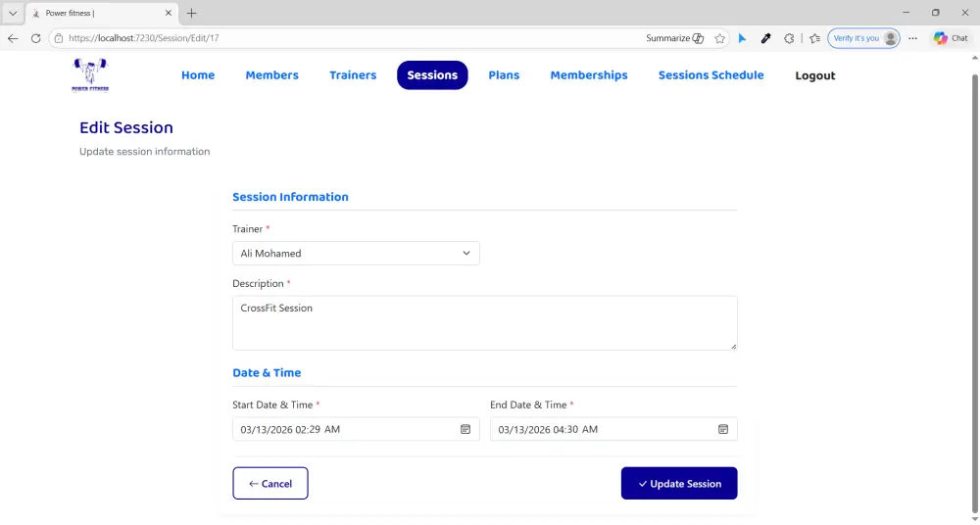Open browser Settings and more menu
980x525 pixels.
coord(913,38)
